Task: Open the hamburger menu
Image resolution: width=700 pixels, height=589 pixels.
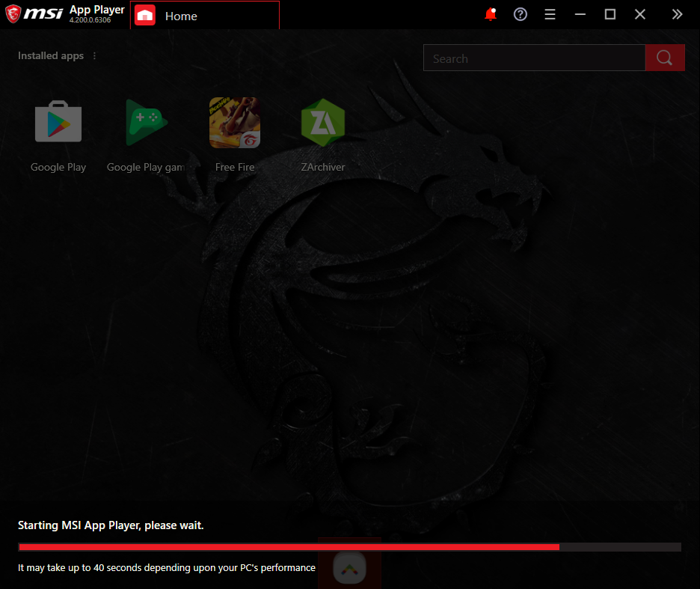Action: [x=550, y=14]
